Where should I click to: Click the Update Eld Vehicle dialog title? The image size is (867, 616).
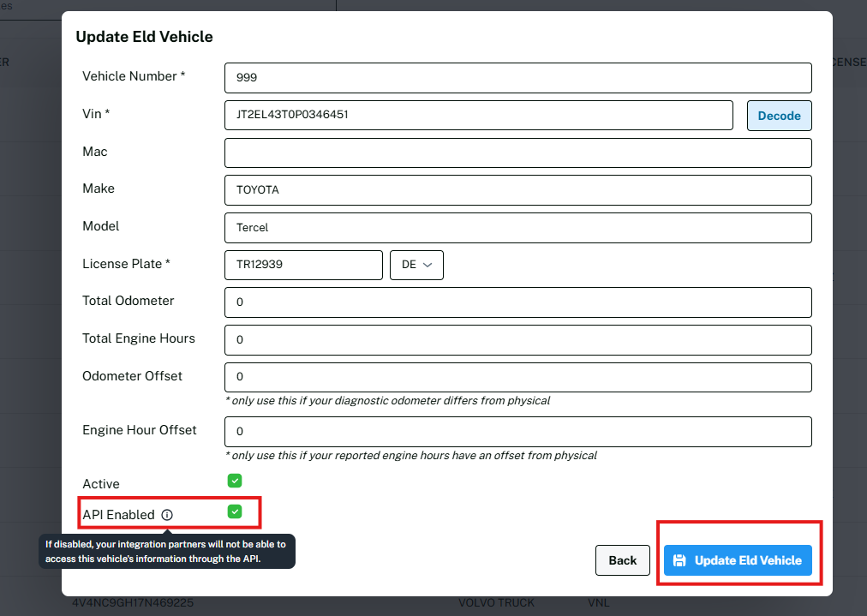click(x=144, y=37)
